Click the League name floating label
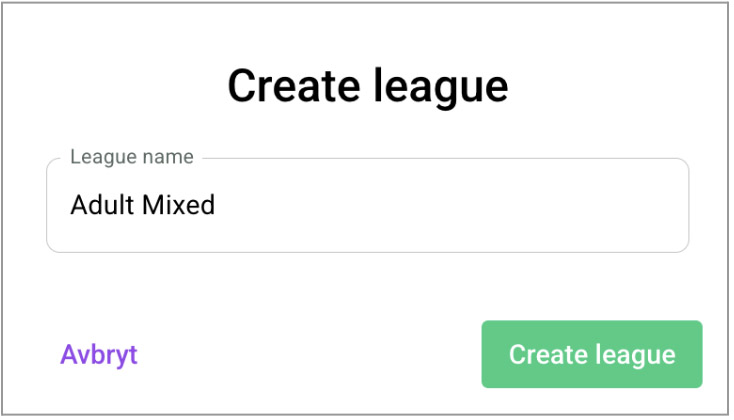The image size is (734, 420). point(132,157)
